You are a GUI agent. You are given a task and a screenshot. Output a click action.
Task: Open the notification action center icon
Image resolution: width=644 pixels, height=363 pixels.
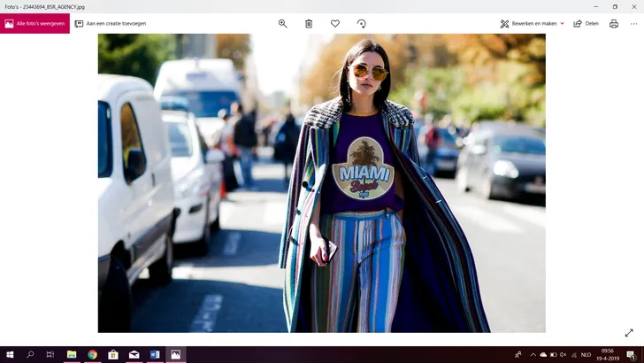click(631, 354)
